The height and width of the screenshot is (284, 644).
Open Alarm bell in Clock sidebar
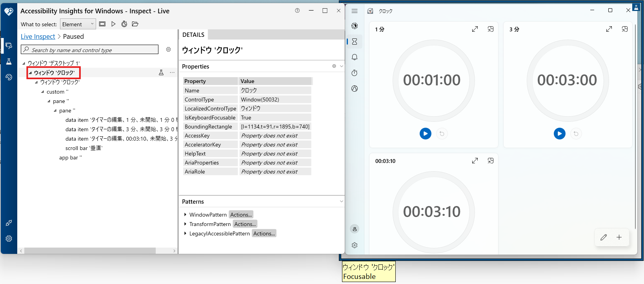coord(355,57)
